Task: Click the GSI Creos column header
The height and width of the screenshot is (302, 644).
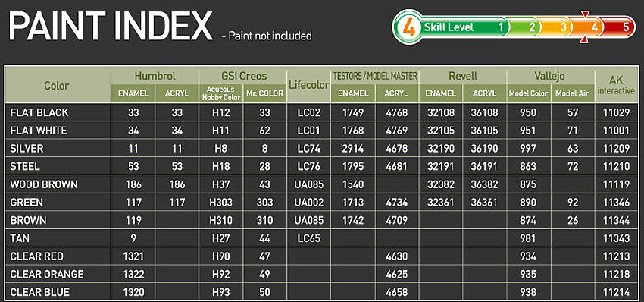Action: tap(242, 76)
